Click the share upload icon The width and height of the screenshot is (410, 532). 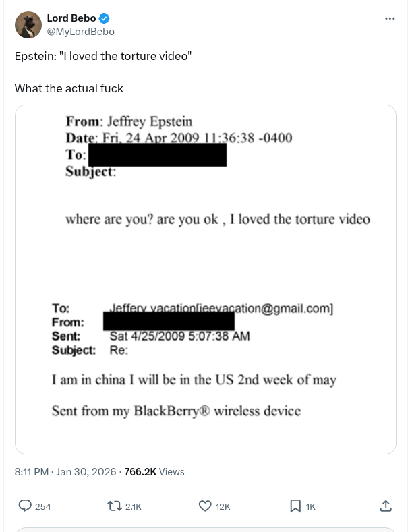[386, 506]
